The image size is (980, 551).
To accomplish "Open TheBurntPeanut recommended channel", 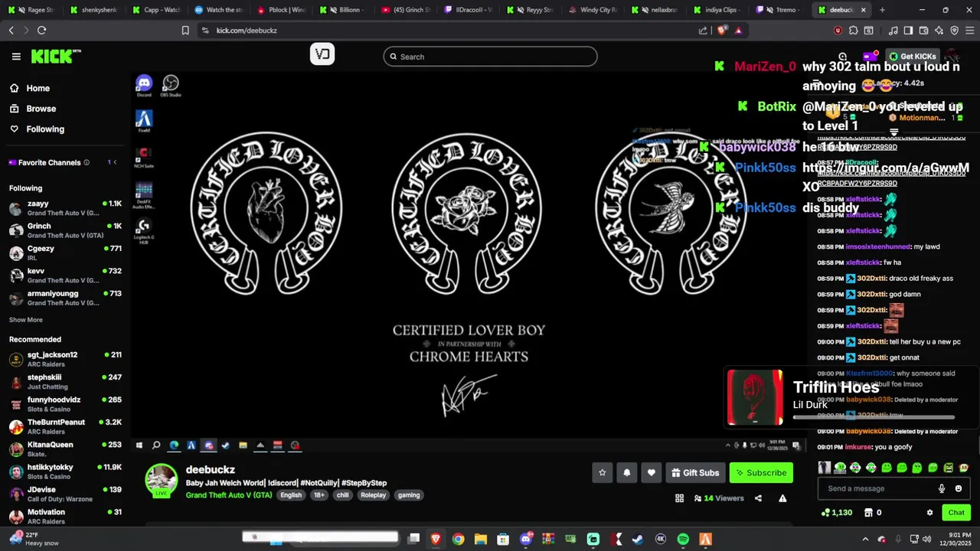I will 65,426.
